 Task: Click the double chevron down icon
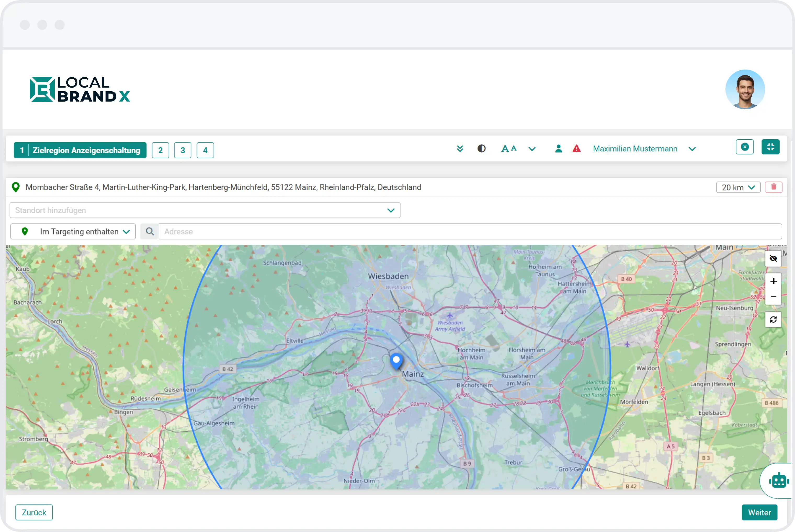(x=460, y=148)
